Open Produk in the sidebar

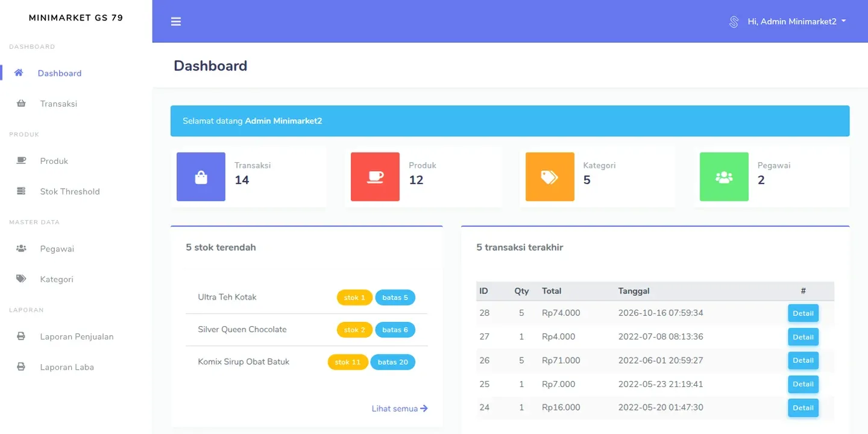point(54,161)
